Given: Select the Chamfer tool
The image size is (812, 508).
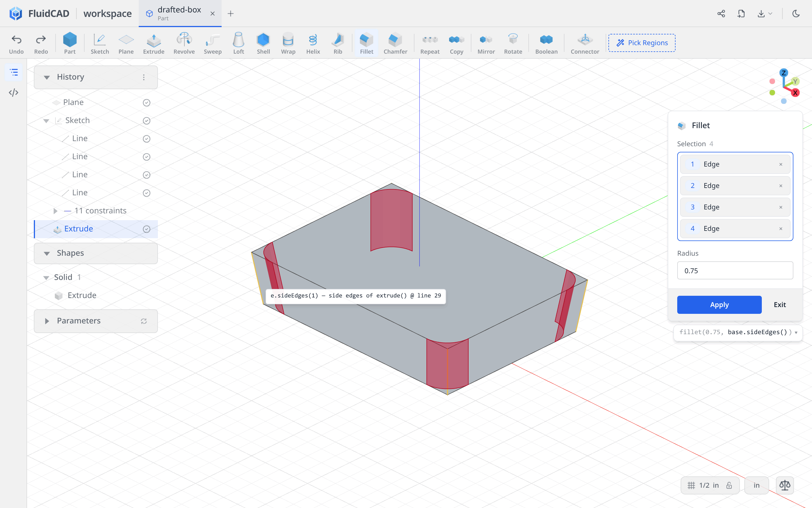Looking at the screenshot, I should (x=395, y=43).
